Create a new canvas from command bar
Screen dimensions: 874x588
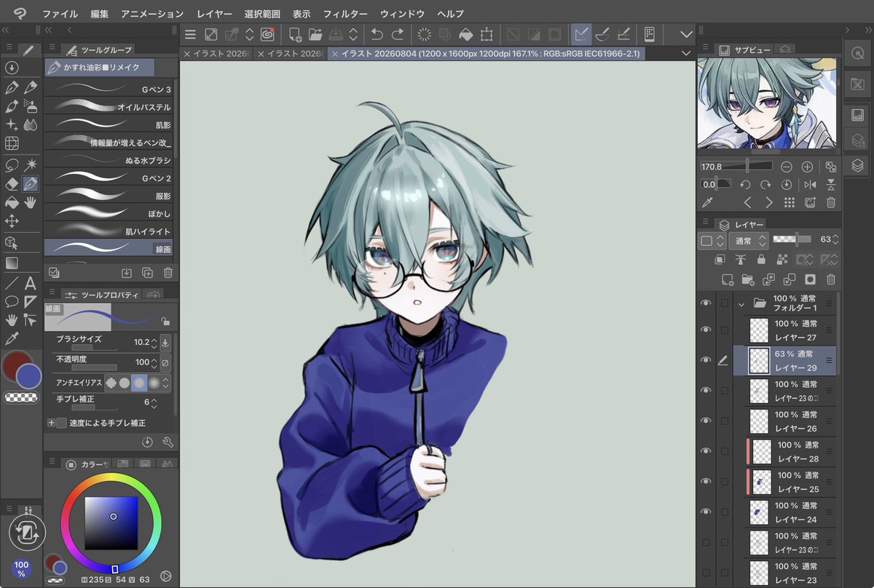click(295, 34)
